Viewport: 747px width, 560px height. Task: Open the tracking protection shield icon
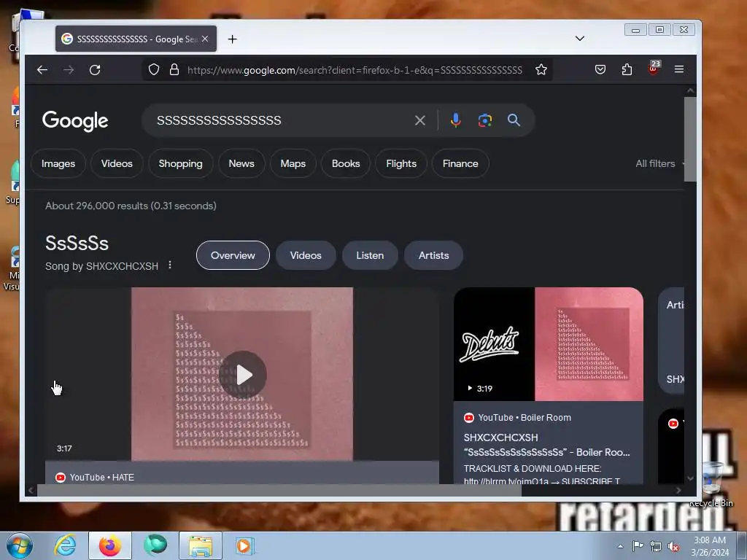point(153,69)
